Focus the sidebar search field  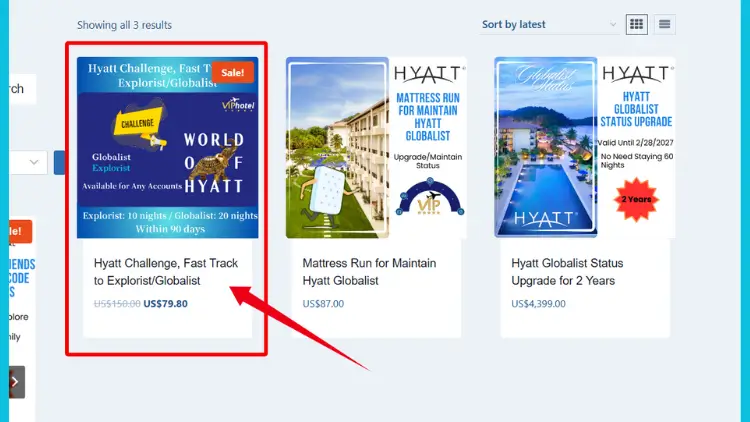click(22, 89)
